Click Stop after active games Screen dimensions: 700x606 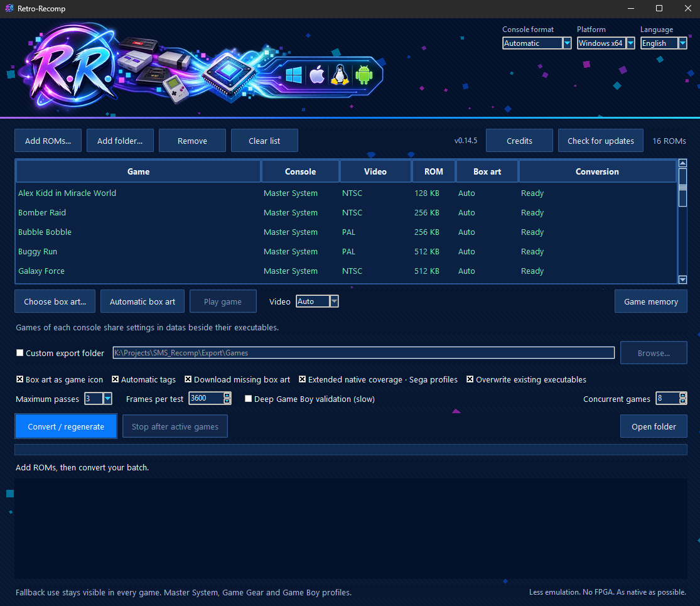(x=175, y=426)
